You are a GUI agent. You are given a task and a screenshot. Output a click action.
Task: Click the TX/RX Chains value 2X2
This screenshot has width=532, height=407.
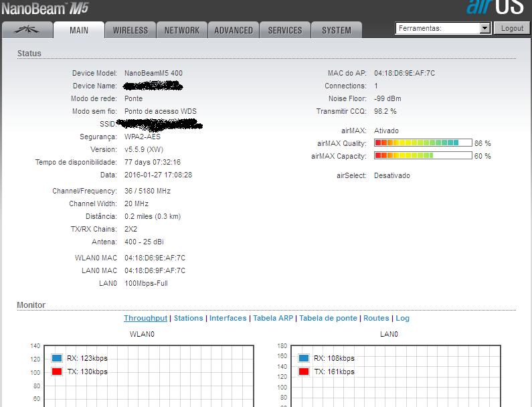pos(130,229)
